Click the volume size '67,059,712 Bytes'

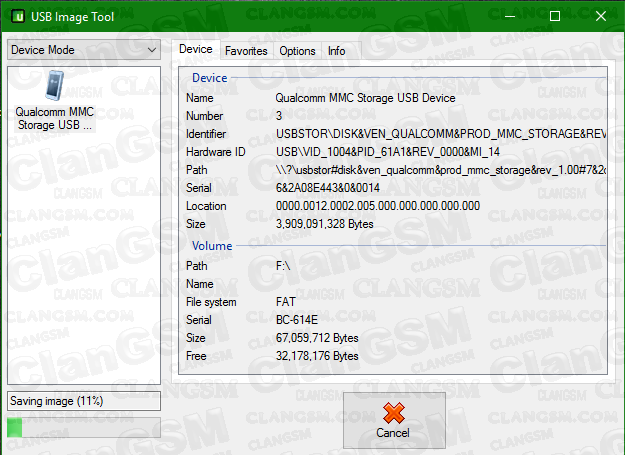(x=317, y=338)
